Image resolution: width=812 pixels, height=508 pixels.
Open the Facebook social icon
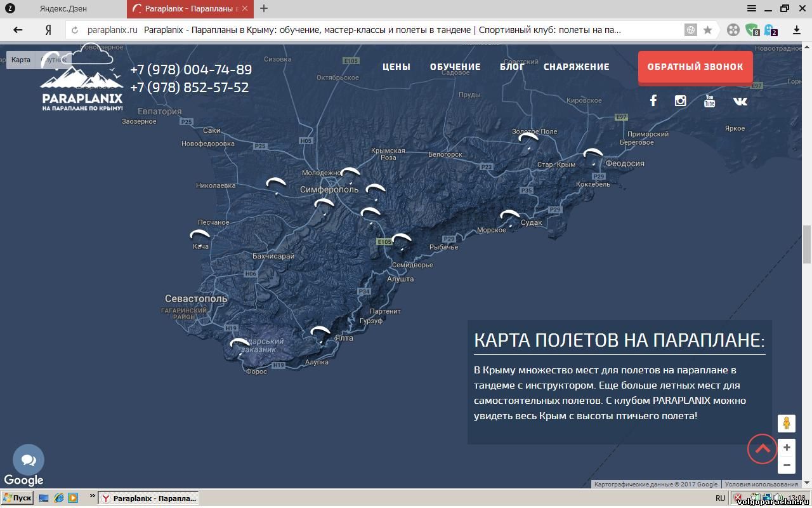click(x=653, y=101)
